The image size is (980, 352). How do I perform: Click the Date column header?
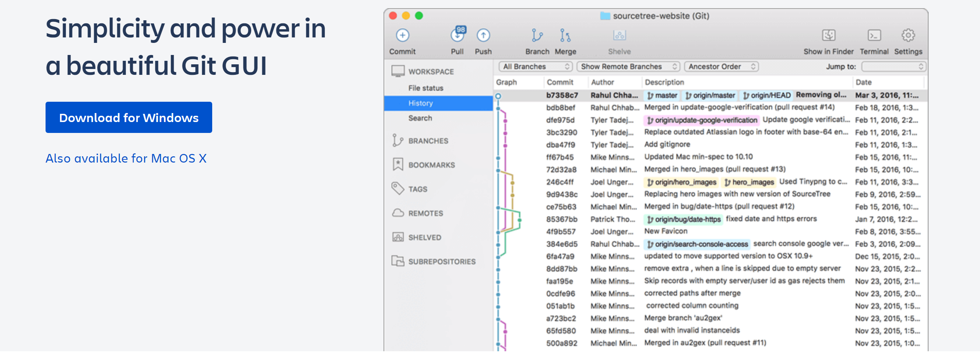[x=863, y=82]
